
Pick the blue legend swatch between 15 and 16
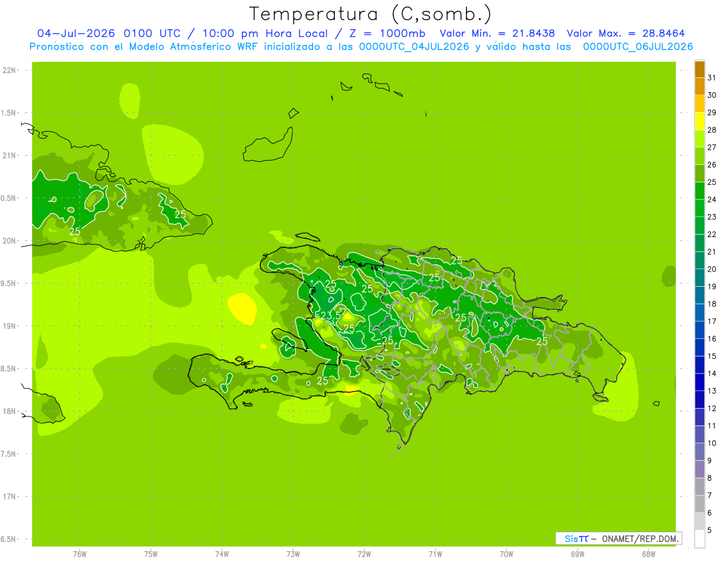(x=699, y=347)
